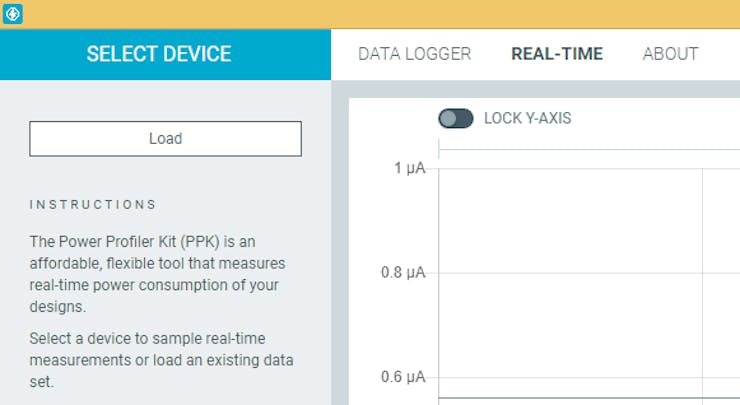
Task: Enable the Lock Y-Axis toggle switch
Action: (456, 118)
